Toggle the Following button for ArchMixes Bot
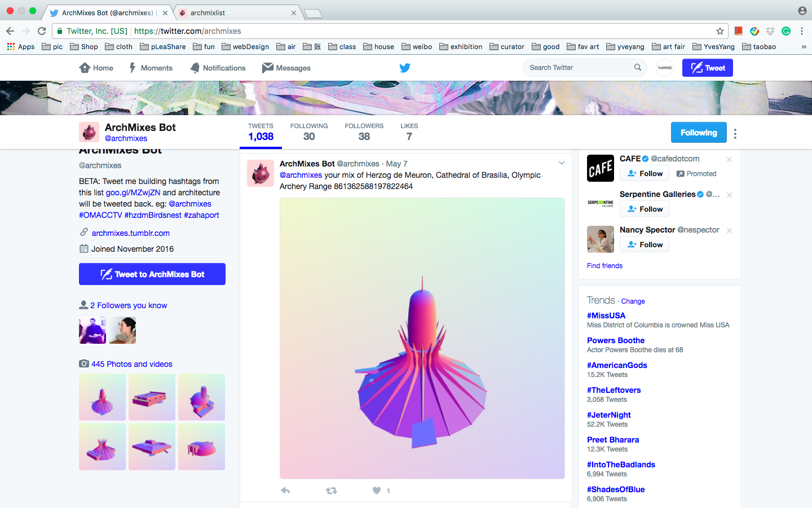This screenshot has height=508, width=812. click(698, 133)
